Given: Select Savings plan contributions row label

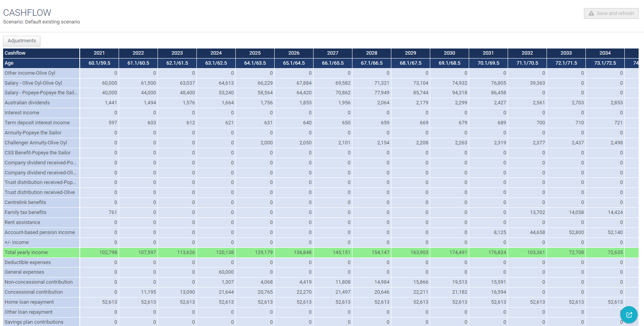Looking at the screenshot, I should [41, 322].
